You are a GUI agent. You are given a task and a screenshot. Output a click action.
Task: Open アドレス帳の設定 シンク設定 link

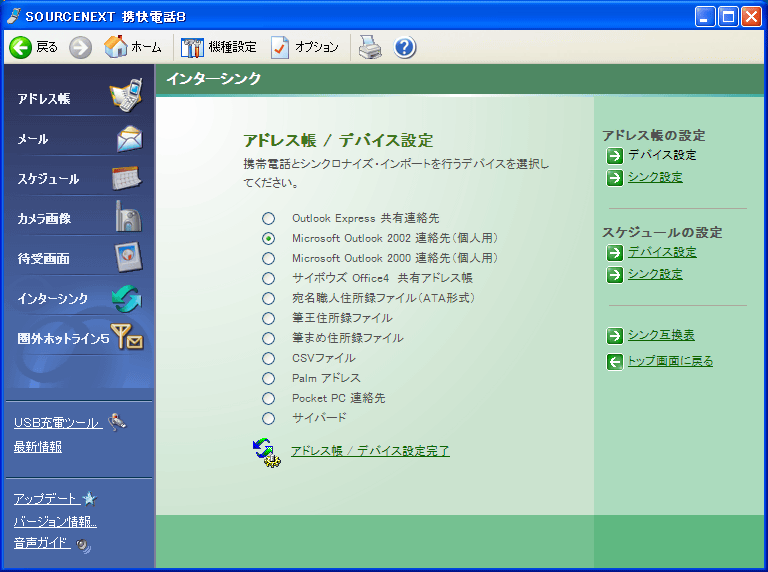(655, 177)
